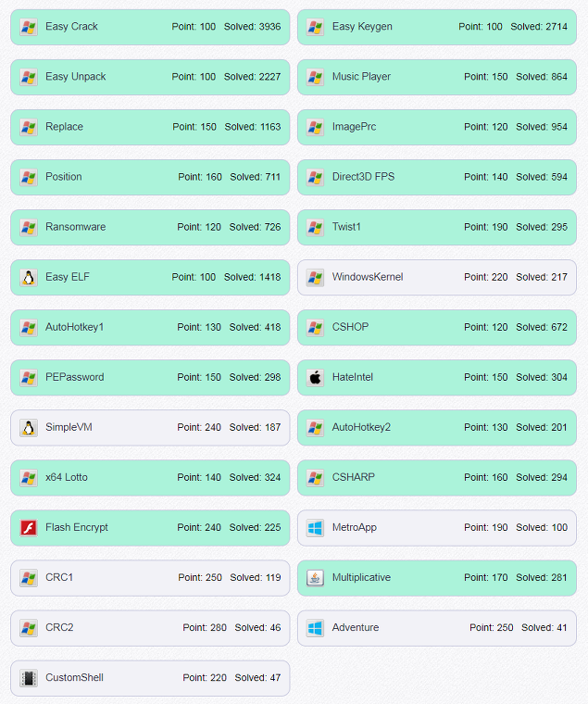588x704 pixels.
Task: Click the Apple logo icon beside HateIntel
Action: click(315, 378)
